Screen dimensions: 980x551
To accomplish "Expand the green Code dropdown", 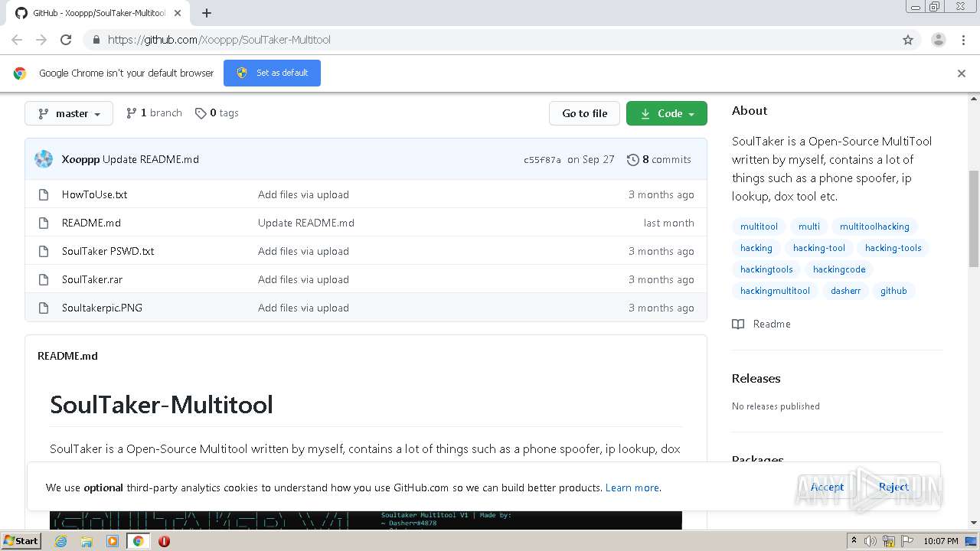I will coord(667,113).
